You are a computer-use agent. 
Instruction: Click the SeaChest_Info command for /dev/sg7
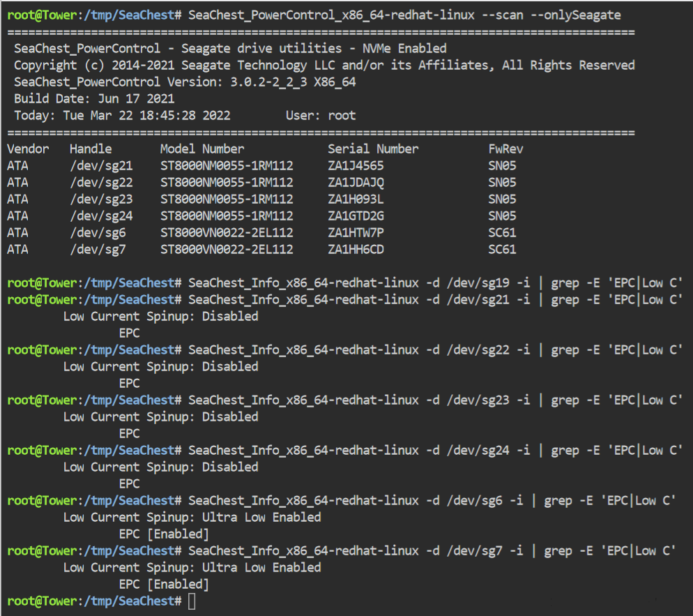[x=432, y=551]
